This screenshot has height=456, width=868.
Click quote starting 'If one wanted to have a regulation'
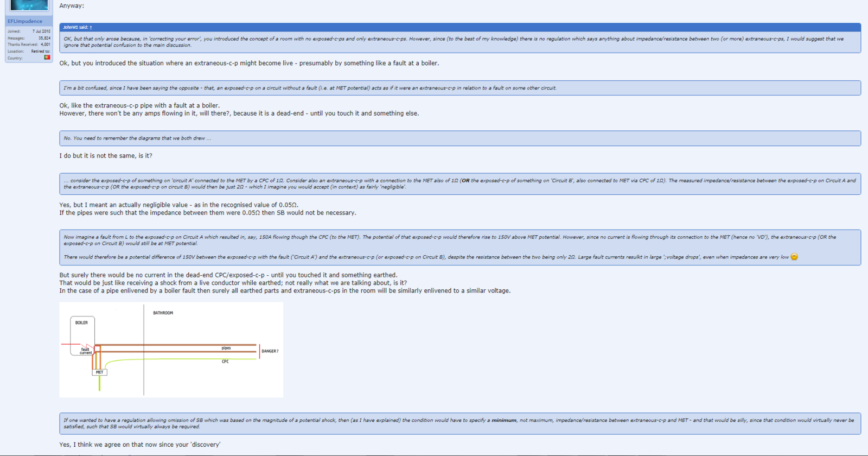pyautogui.click(x=459, y=423)
